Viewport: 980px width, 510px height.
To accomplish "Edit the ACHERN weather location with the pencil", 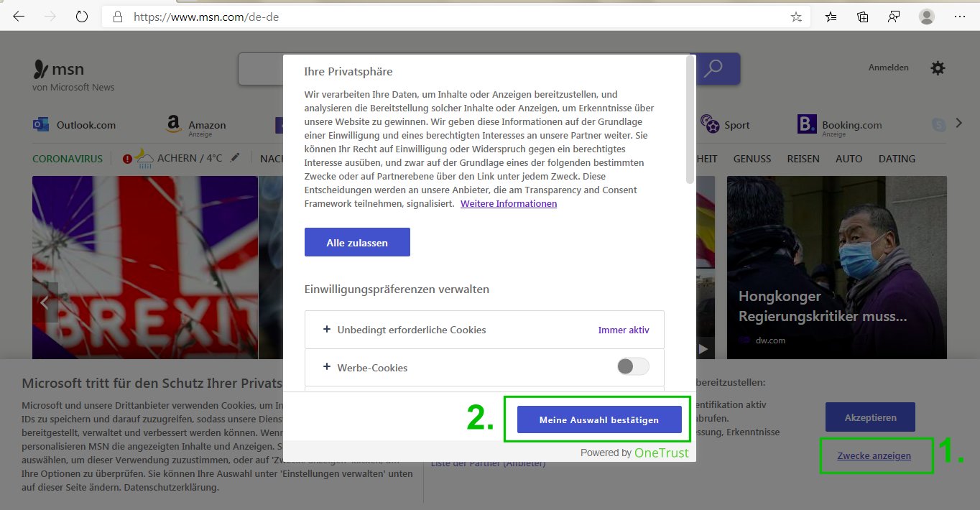I will pos(234,157).
